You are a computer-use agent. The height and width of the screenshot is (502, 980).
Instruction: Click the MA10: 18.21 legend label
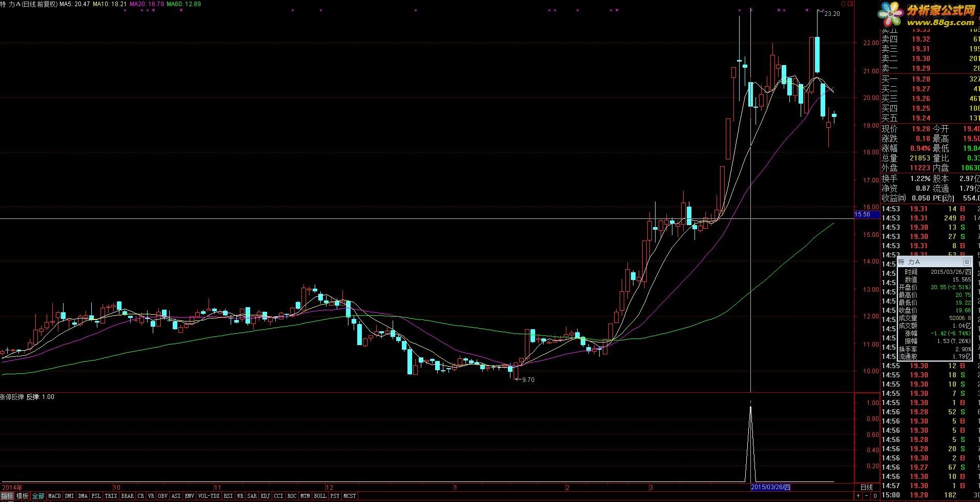click(x=110, y=4)
